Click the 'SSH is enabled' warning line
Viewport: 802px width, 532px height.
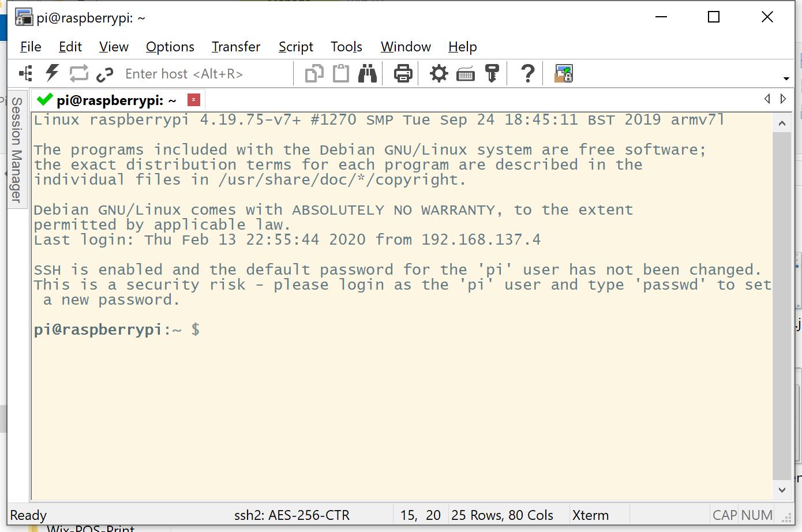[x=398, y=269]
